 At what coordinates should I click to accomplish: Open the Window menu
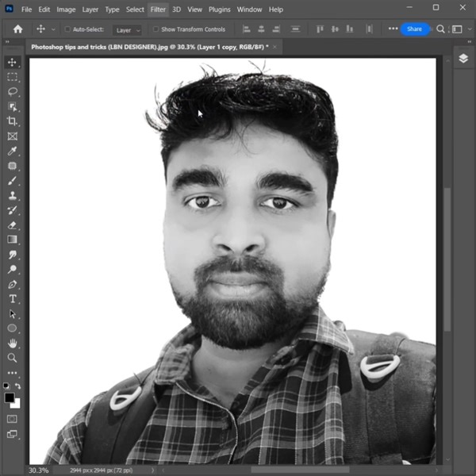(x=249, y=10)
